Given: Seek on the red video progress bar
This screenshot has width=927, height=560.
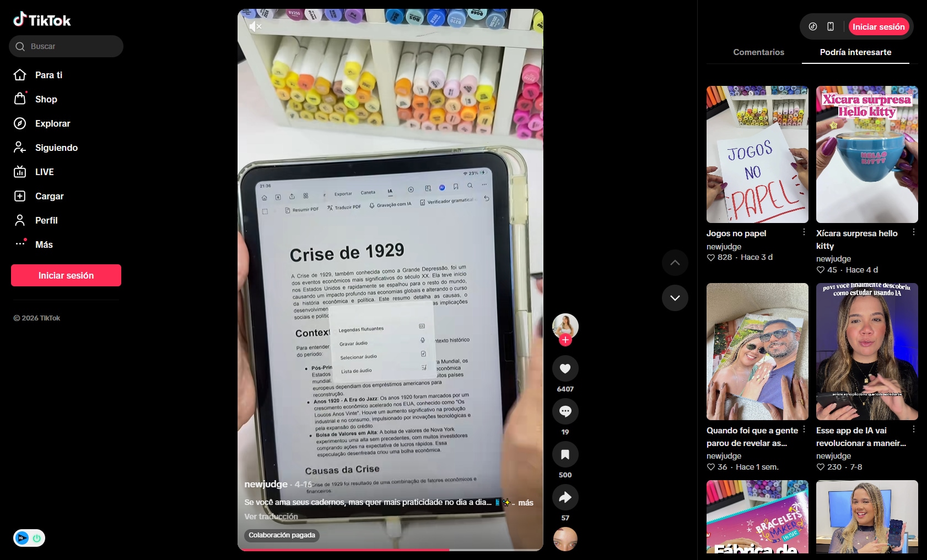Looking at the screenshot, I should tap(390, 550).
